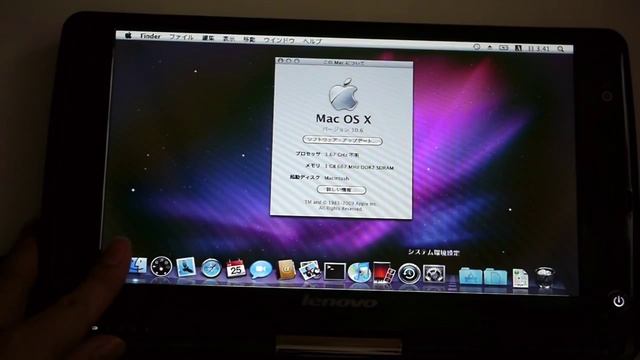
Task: Open the document file in Dock
Action: [520, 278]
